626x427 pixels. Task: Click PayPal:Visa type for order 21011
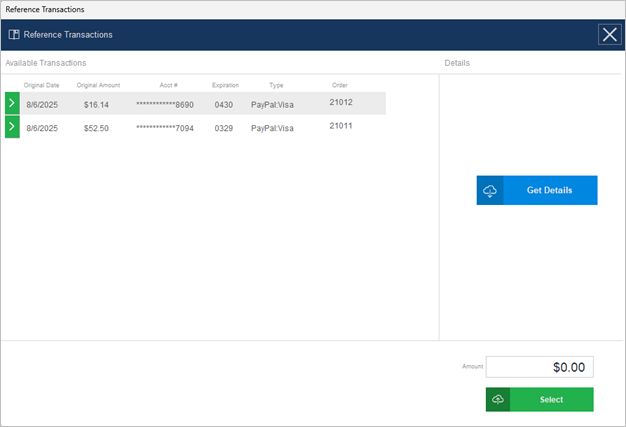coord(272,128)
